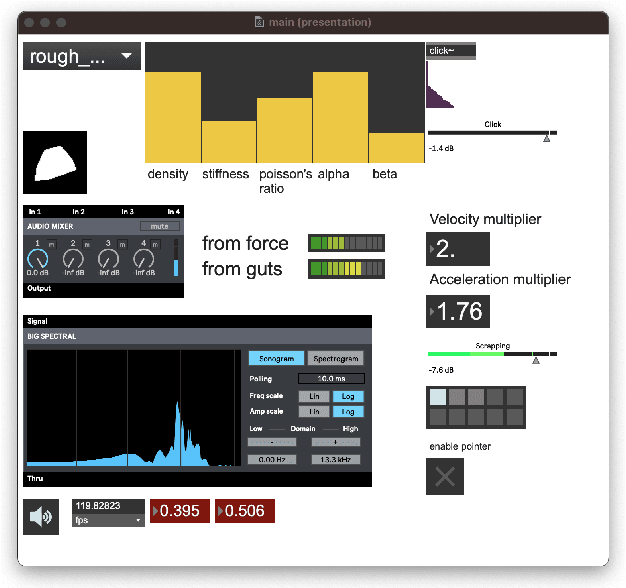Click the channel 4 gain dial in mixer

pos(144,259)
